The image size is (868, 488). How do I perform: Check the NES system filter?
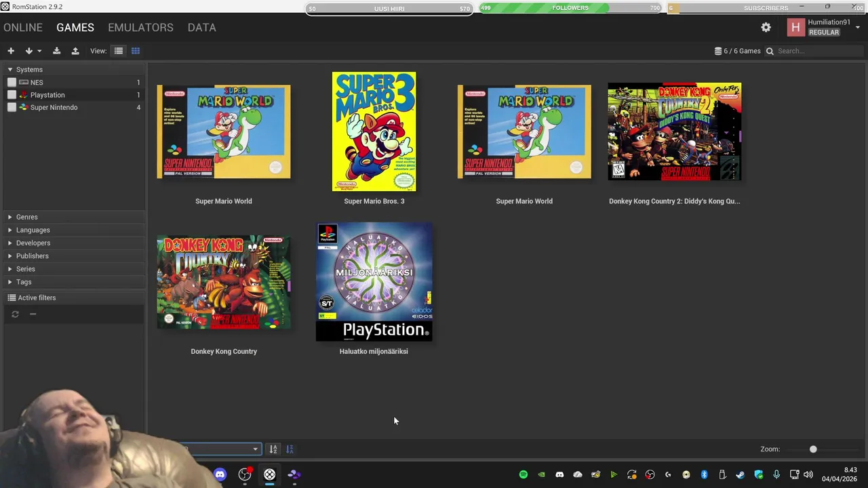point(12,82)
